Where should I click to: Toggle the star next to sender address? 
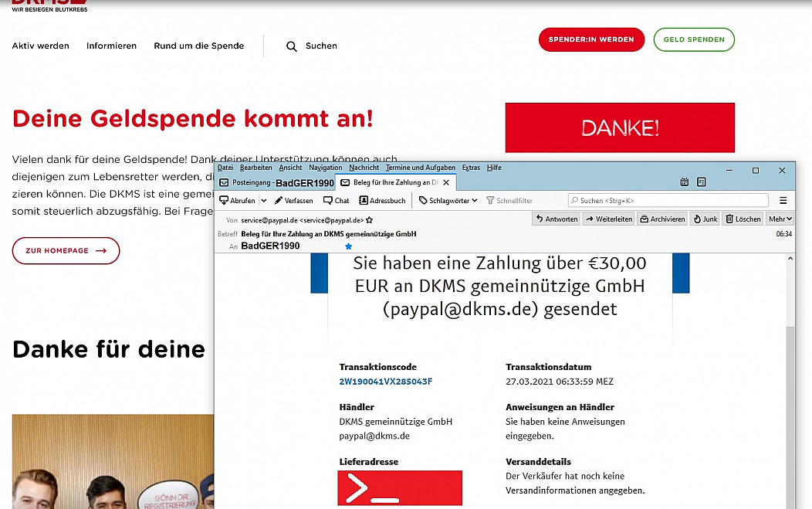(370, 220)
